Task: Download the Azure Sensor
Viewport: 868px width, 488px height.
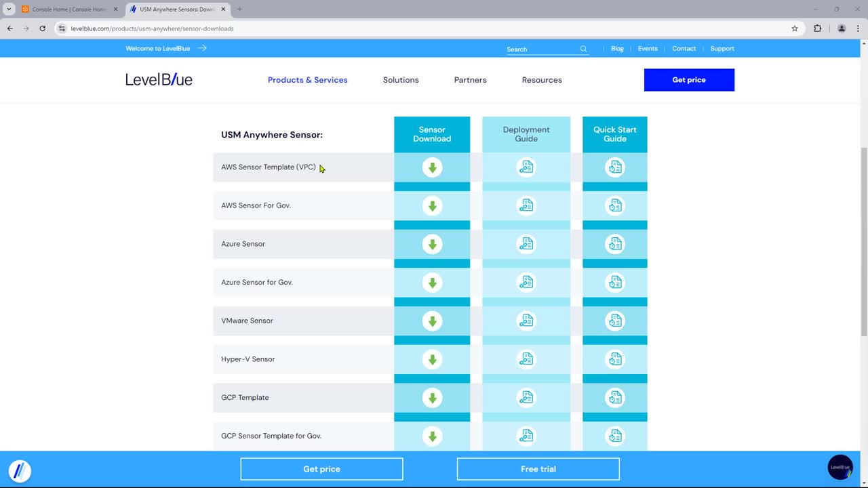Action: tap(432, 244)
